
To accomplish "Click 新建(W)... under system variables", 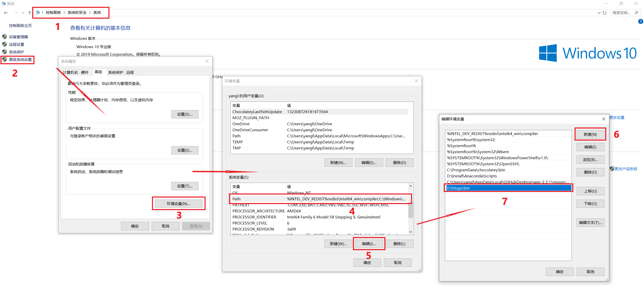I will coord(338,244).
